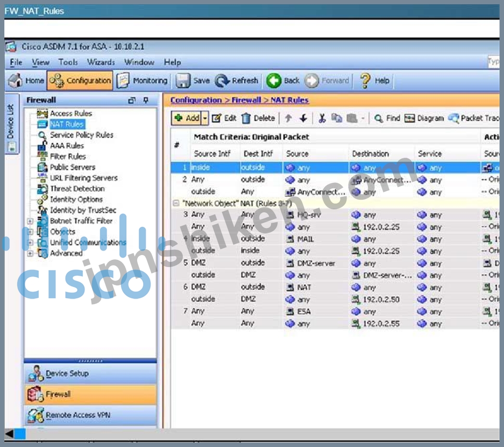Select the HQ-srv source object
This screenshot has height=447, width=504.
tap(303, 215)
